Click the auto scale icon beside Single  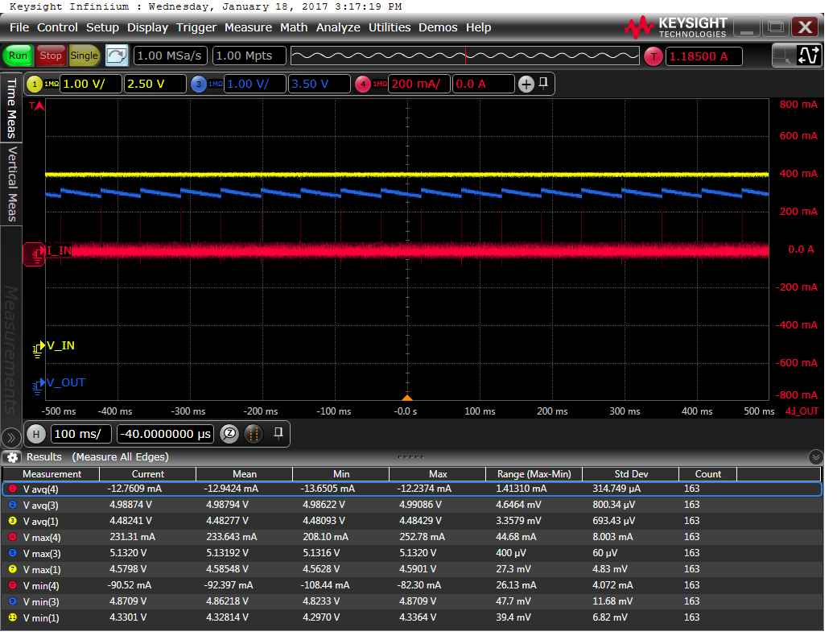coord(117,56)
